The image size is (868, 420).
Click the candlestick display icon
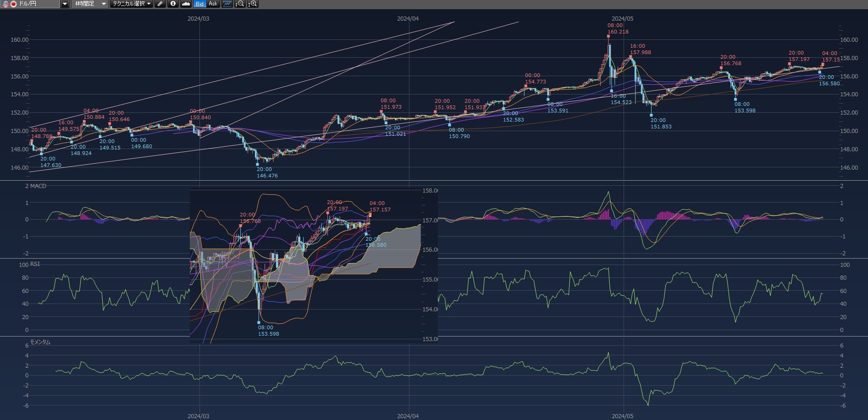227,4
